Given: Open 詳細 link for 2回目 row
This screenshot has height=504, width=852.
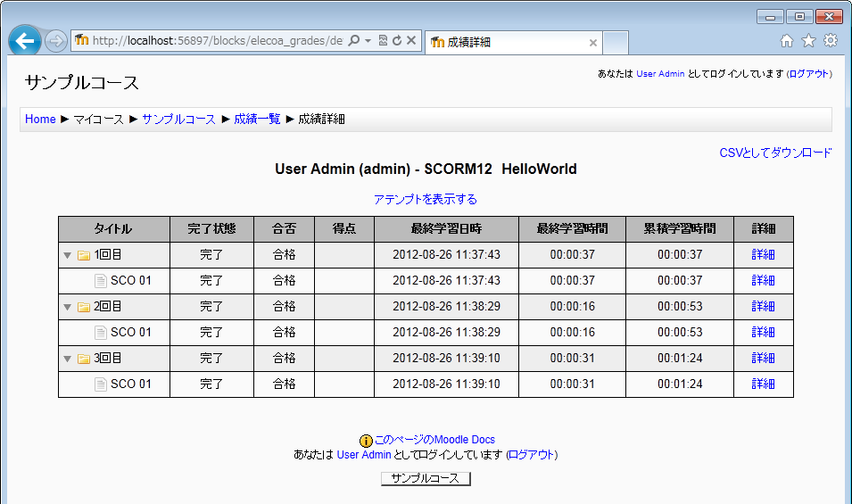Looking at the screenshot, I should point(763,306).
